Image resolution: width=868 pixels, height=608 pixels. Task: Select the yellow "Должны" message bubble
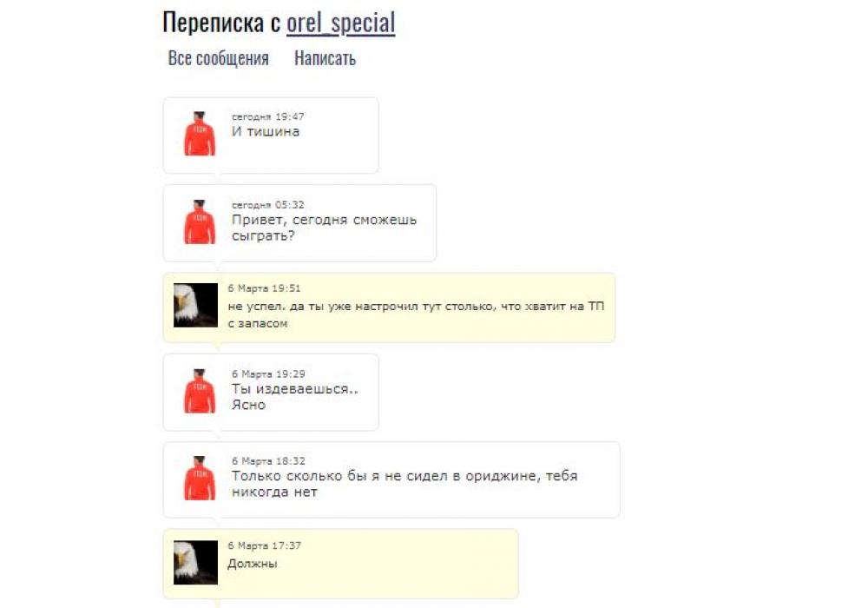point(340,563)
